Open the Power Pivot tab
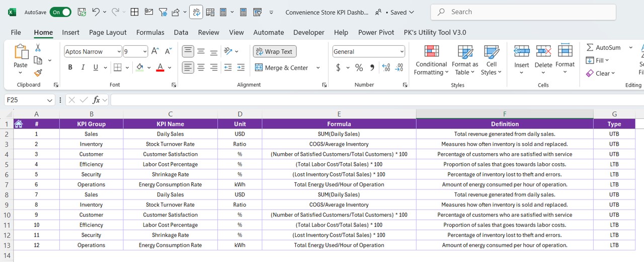 point(376,32)
